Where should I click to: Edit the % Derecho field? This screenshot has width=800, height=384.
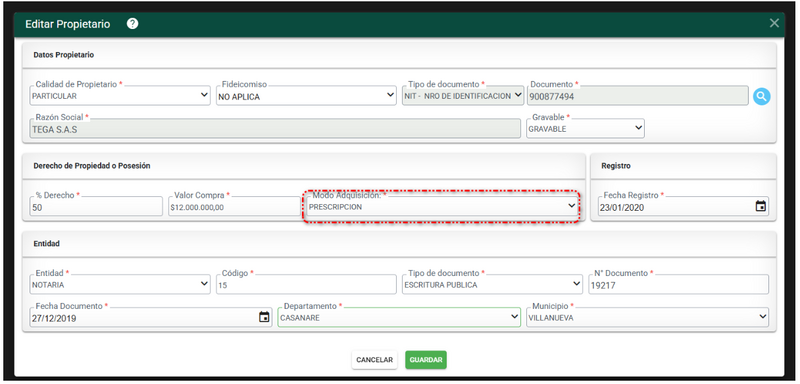[96, 207]
